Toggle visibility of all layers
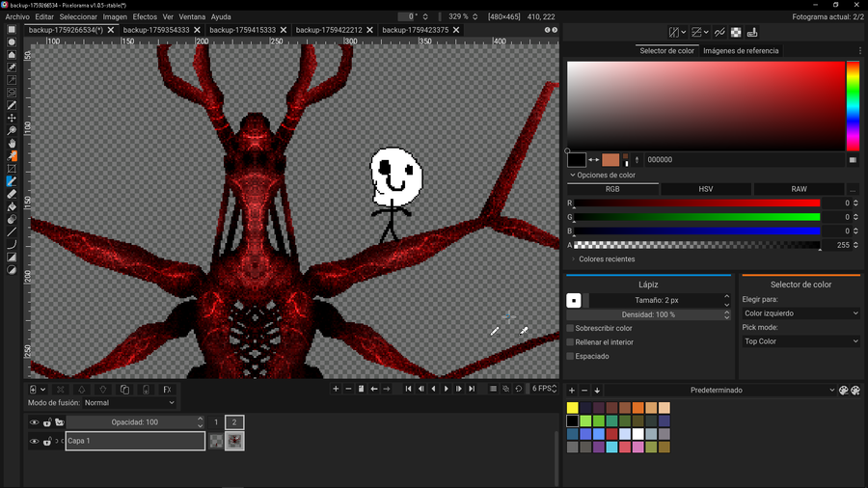Viewport: 868px width, 488px height. pyautogui.click(x=34, y=422)
